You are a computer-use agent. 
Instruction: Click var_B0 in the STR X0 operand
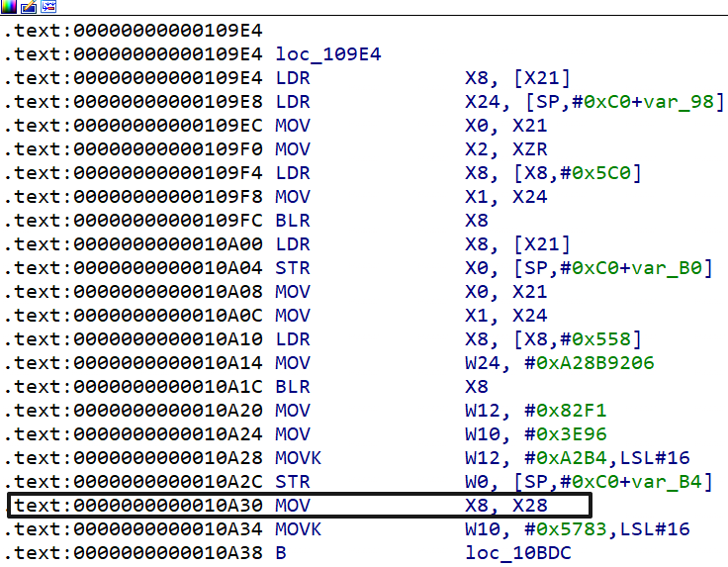(x=667, y=268)
